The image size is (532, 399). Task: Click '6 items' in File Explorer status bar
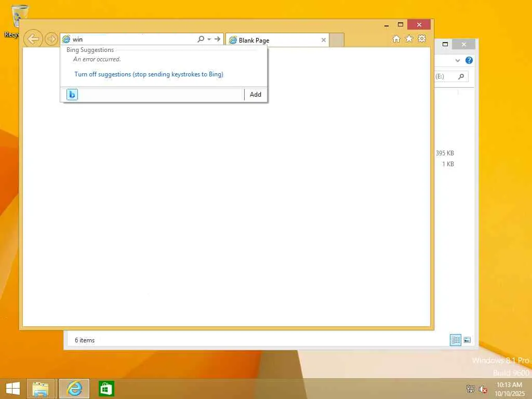coord(85,340)
